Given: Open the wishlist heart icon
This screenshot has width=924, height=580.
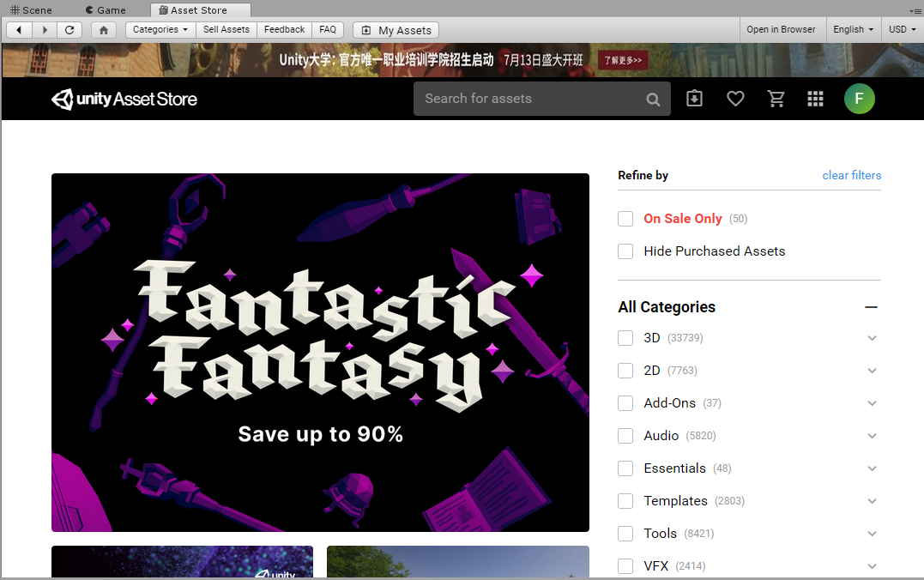Looking at the screenshot, I should pos(735,99).
